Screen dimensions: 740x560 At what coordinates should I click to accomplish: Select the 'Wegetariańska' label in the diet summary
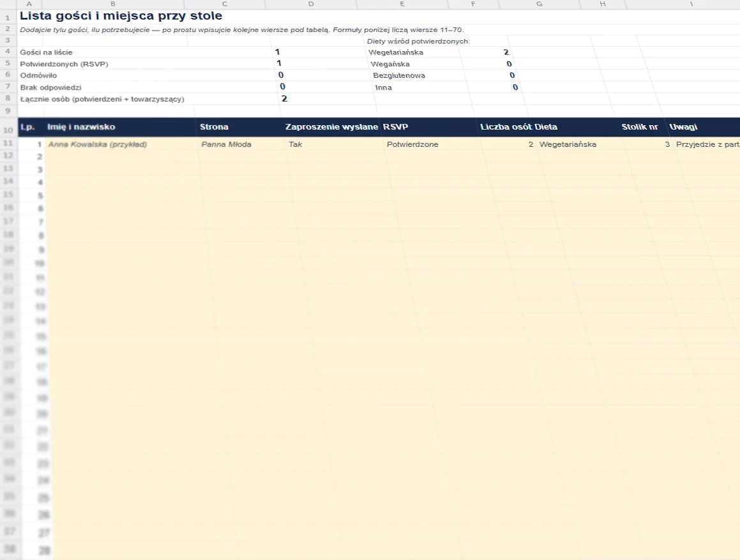395,52
